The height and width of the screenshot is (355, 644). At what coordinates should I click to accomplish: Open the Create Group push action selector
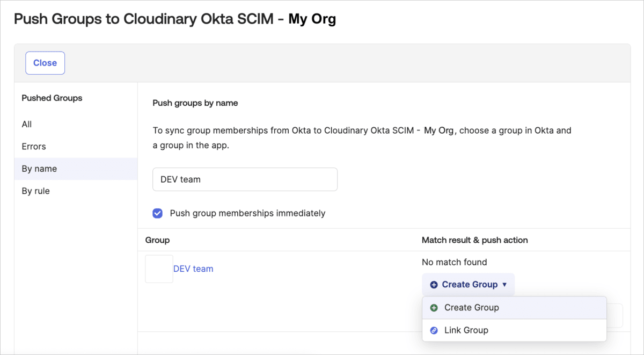(x=468, y=285)
